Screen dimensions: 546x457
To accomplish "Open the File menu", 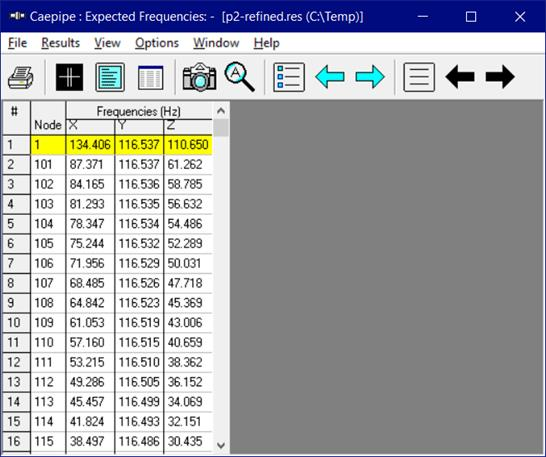I will pos(17,43).
